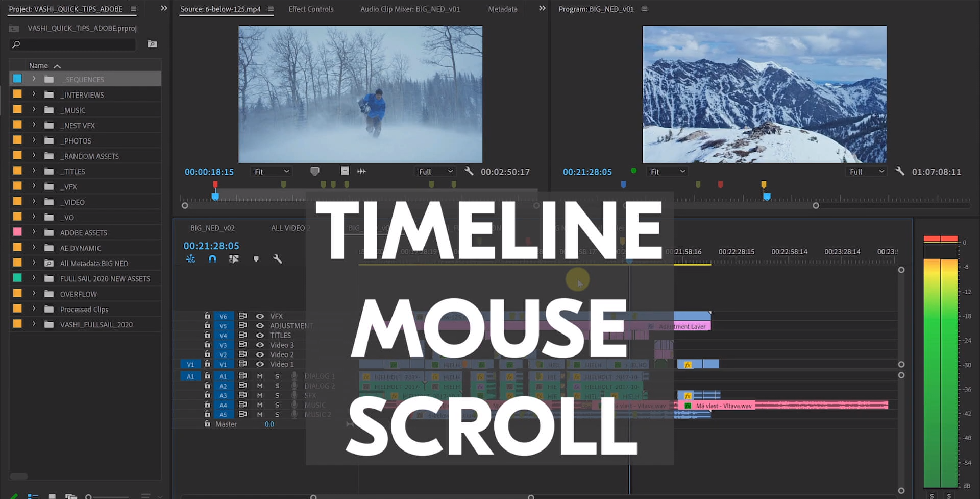Screen dimensions: 980x499
Task: Hide the VFX track with eye icon
Action: (260, 316)
